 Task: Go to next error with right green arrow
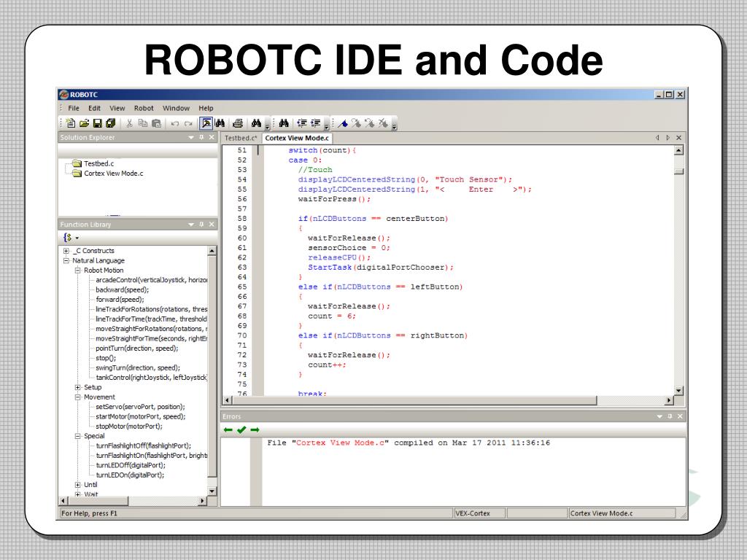coord(255,430)
